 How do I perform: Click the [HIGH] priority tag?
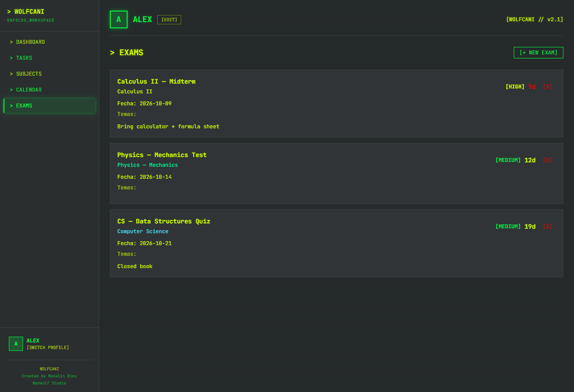(515, 87)
